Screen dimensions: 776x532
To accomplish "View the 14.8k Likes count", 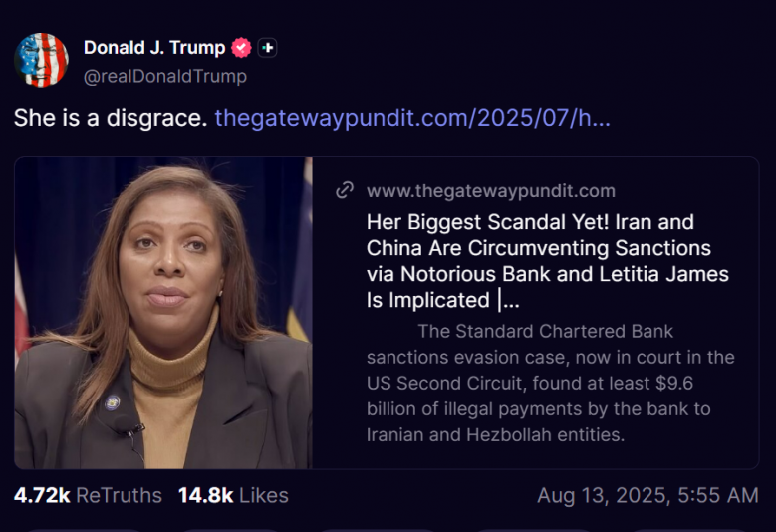I will [x=206, y=495].
